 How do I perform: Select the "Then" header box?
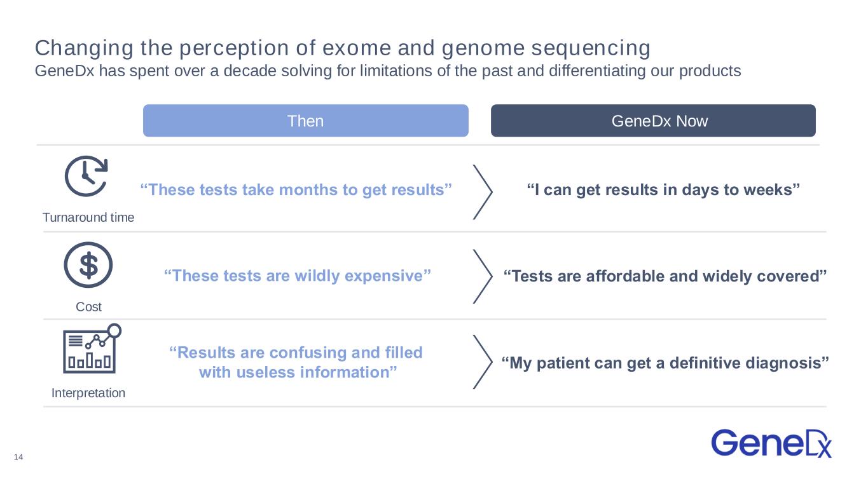pyautogui.click(x=305, y=121)
